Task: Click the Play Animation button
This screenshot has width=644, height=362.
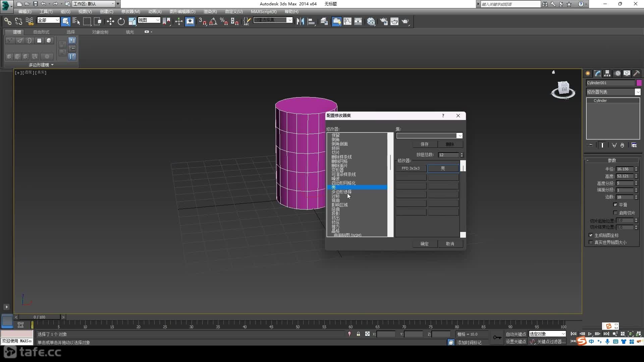Action: click(x=590, y=334)
